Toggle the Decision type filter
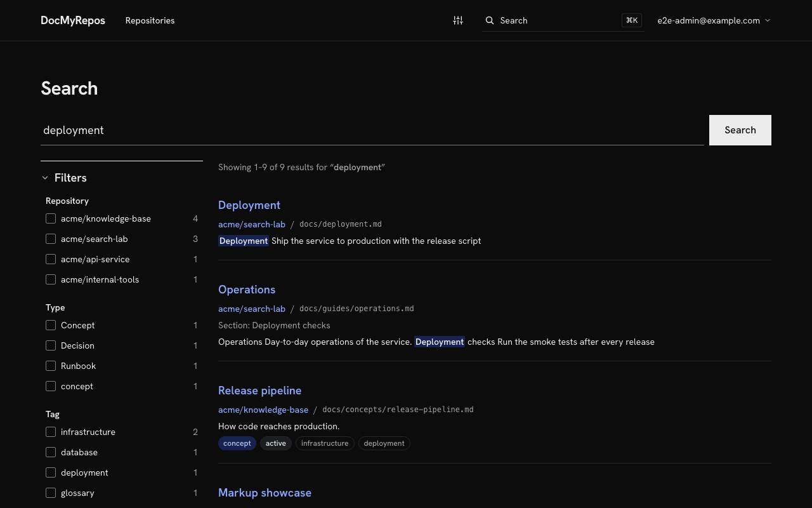This screenshot has height=508, width=812. coord(51,345)
